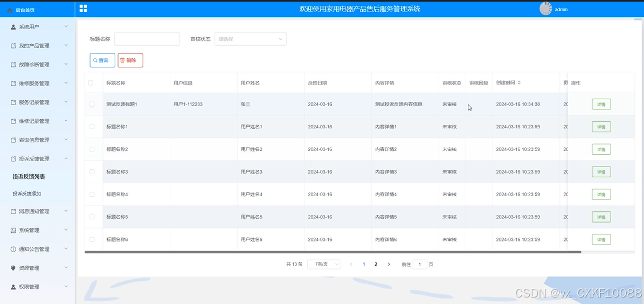Image resolution: width=644 pixels, height=304 pixels.
Task: Expand the 资源管理 menu chevron
Action: pos(66,268)
